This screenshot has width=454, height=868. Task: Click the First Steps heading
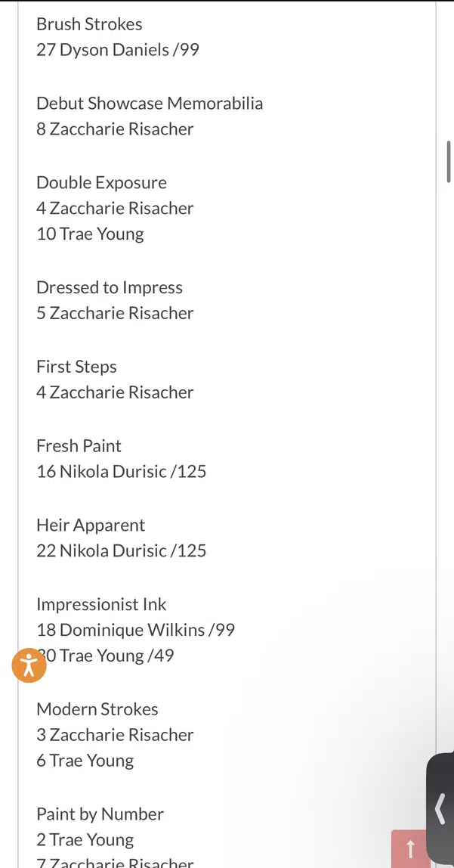point(76,367)
